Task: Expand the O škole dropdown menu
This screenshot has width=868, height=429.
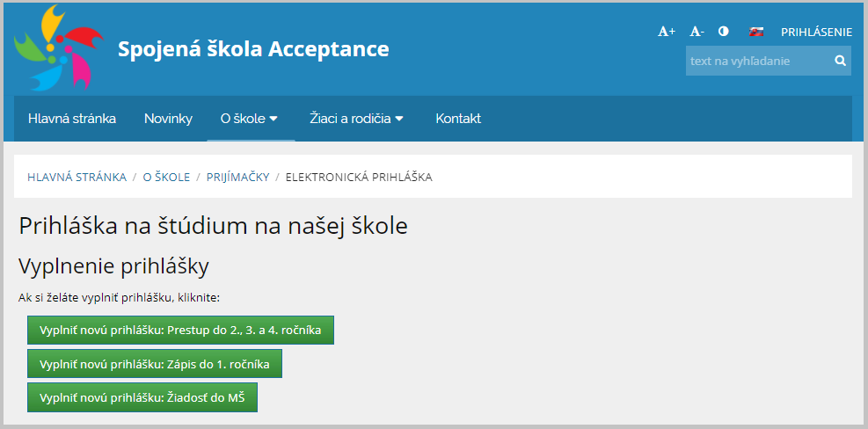Action: click(249, 119)
